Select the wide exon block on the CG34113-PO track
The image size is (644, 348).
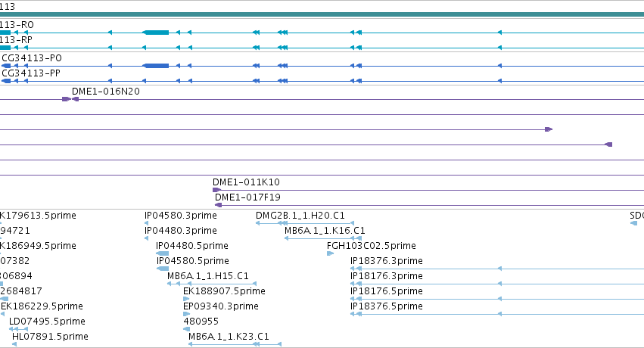[156, 66]
